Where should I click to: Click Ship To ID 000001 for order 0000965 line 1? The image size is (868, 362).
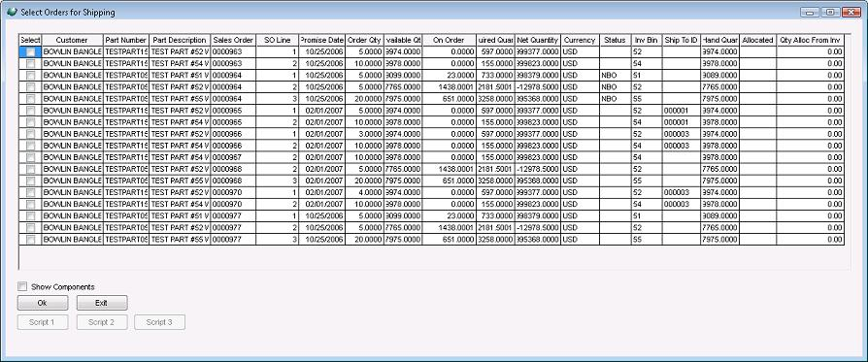coord(682,111)
